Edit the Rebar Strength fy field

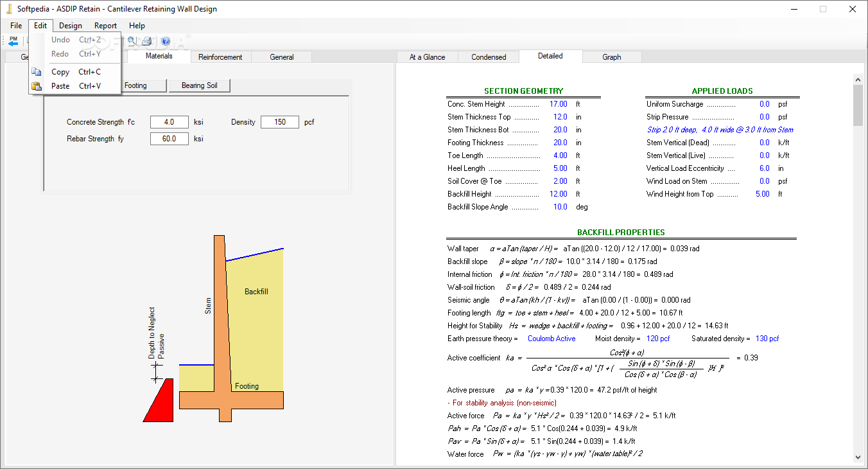click(x=169, y=139)
